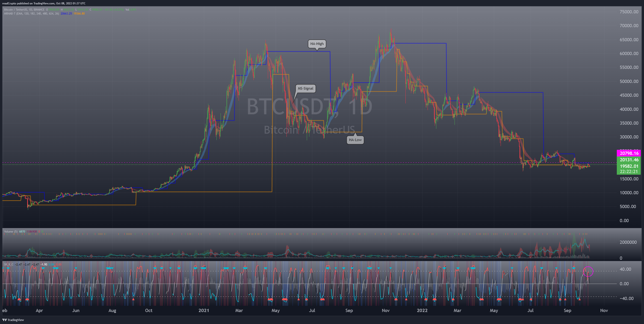Viewport: 644px width, 324px height.
Task: Click the Oct label on the time axis
Action: coord(149,310)
